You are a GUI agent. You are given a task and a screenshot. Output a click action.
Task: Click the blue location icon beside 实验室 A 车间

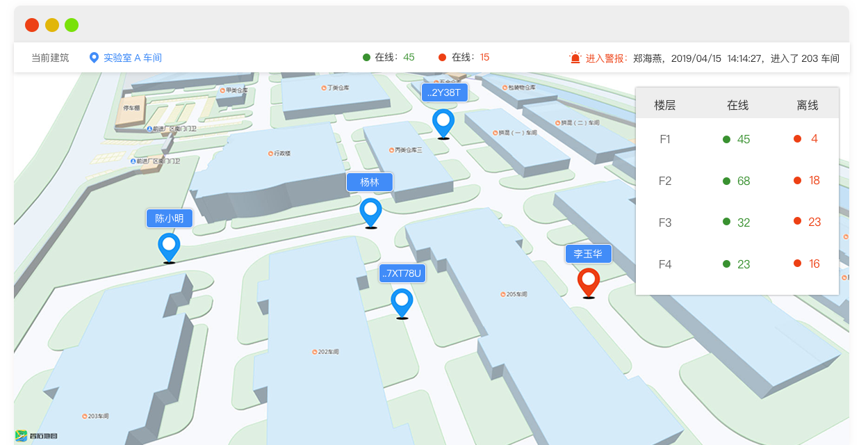(x=95, y=58)
